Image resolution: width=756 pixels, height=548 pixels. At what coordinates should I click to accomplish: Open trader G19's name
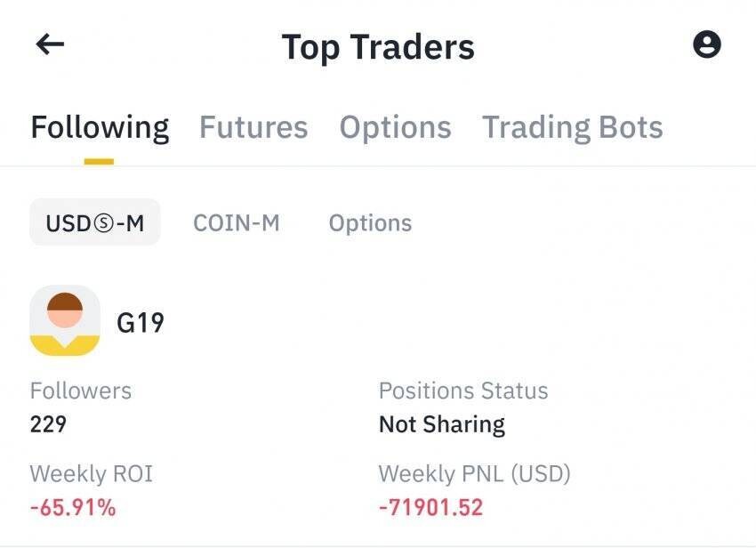[x=141, y=322]
